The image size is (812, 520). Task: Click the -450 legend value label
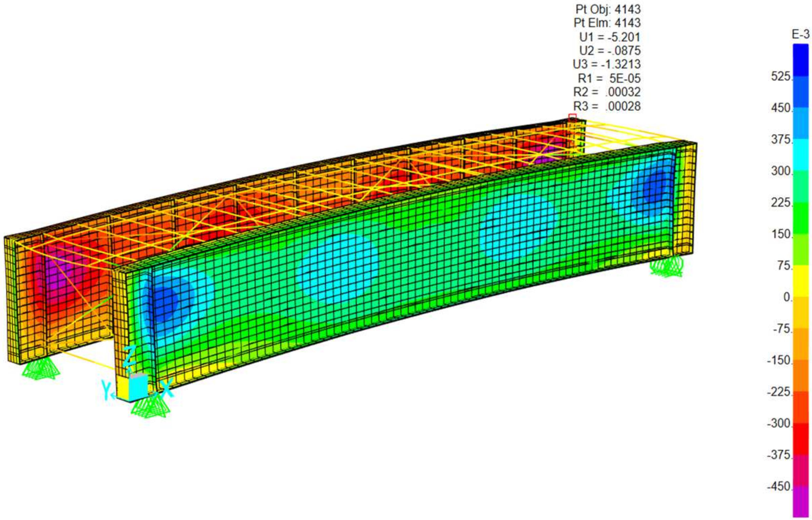(779, 486)
